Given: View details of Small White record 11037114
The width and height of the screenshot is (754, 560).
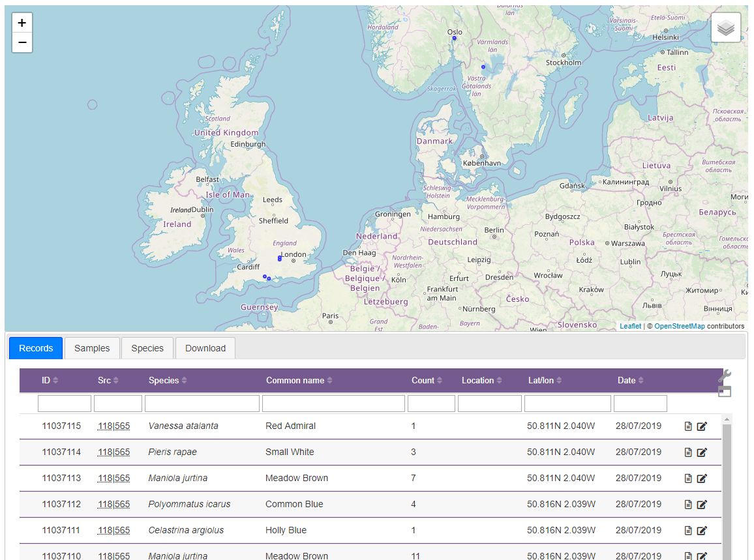Looking at the screenshot, I should pos(688,452).
